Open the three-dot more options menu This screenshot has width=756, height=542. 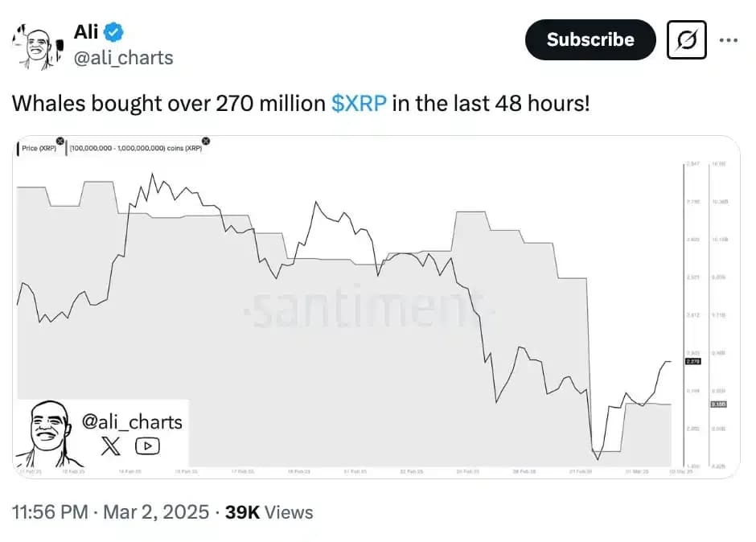click(729, 39)
